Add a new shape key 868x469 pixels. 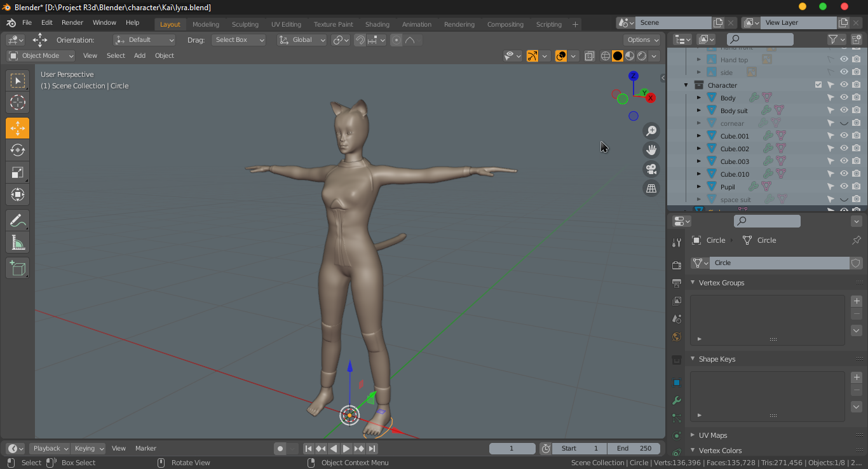857,377
